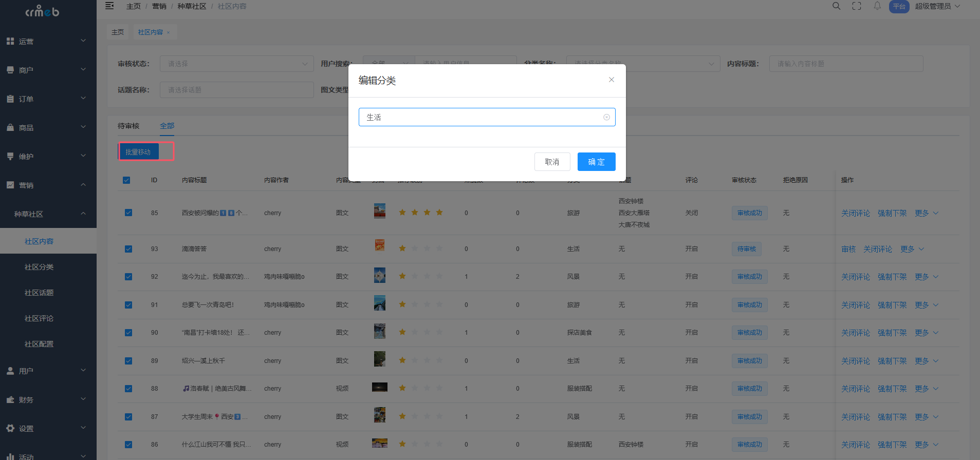
Task: Confirm the category edit with 确定
Action: tap(596, 162)
